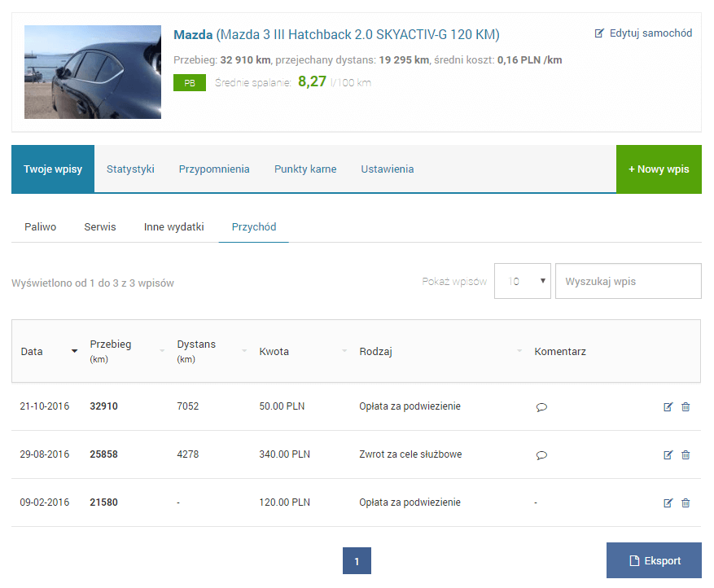Click edit icon for 09-02-2016 entry
714x588 pixels.
pyautogui.click(x=668, y=503)
